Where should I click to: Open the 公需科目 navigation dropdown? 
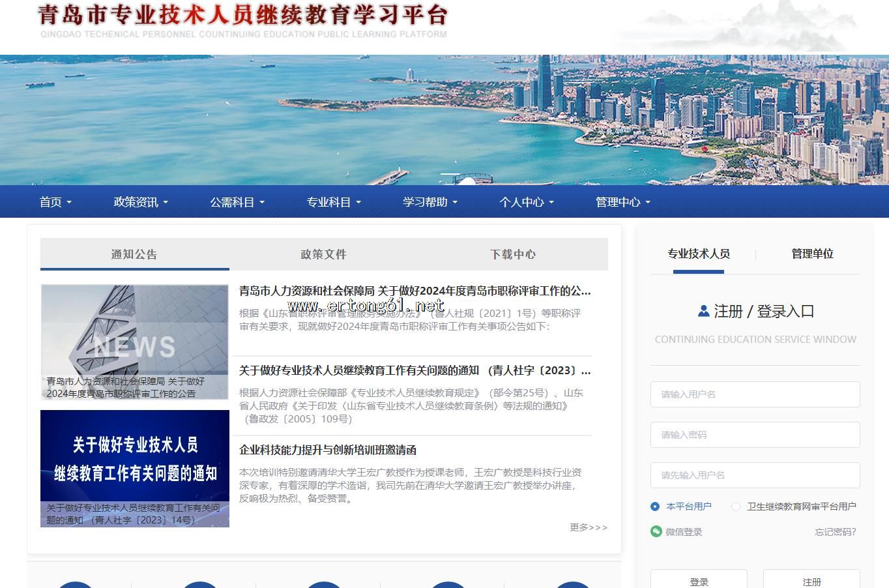click(x=237, y=202)
